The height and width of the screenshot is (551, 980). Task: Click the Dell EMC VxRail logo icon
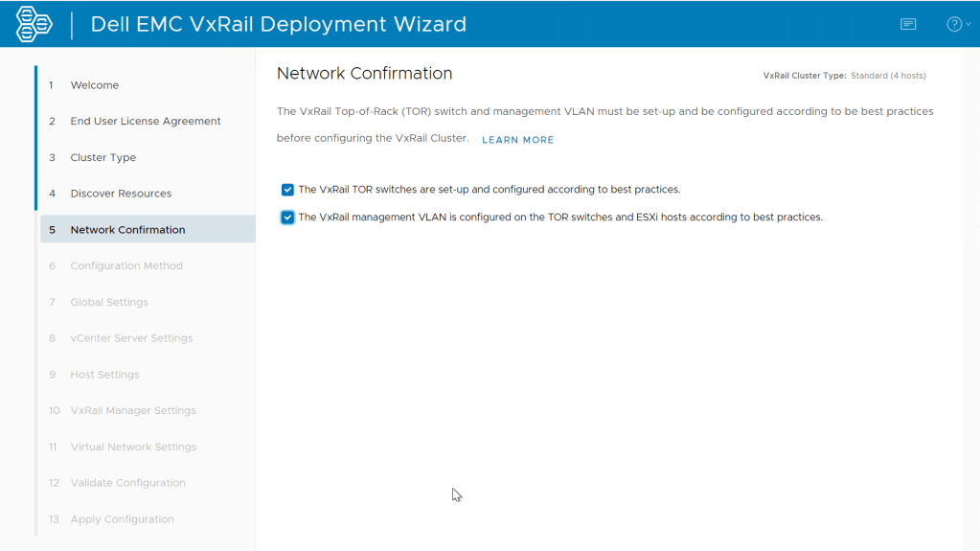34,24
